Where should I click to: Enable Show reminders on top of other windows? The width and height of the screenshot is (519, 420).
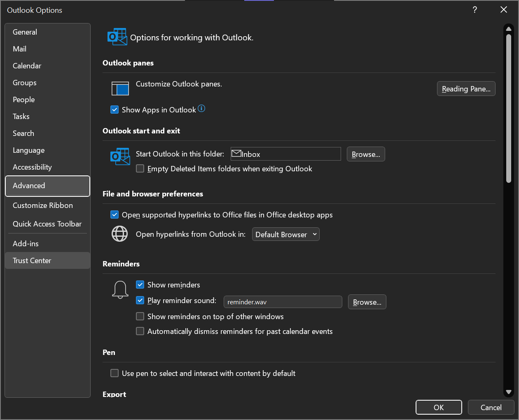pos(140,316)
